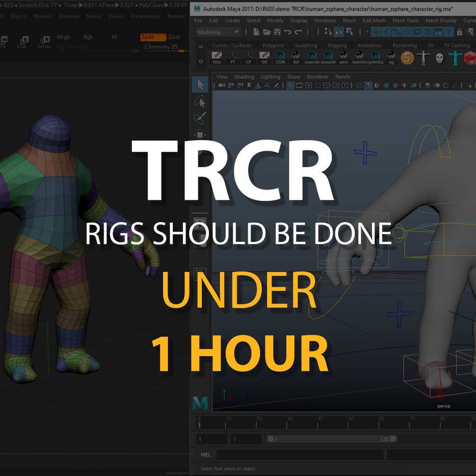The image size is (476, 476).
Task: Click the Open Scene folder icon in Maya
Action: [267, 32]
